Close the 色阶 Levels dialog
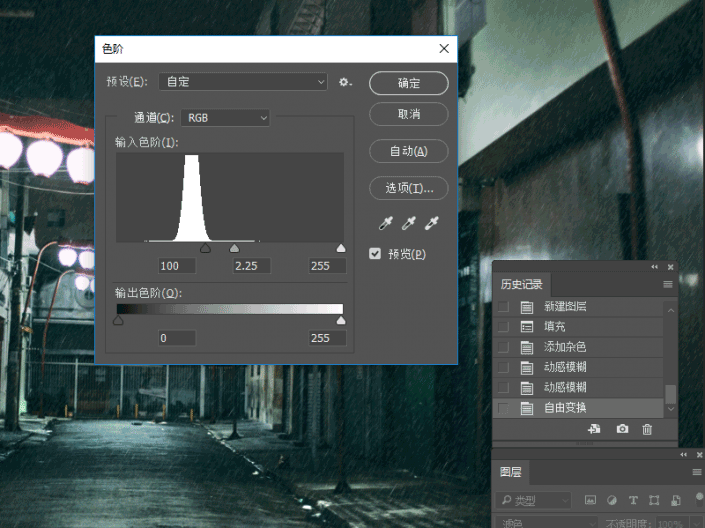The height and width of the screenshot is (528, 705). 444,49
